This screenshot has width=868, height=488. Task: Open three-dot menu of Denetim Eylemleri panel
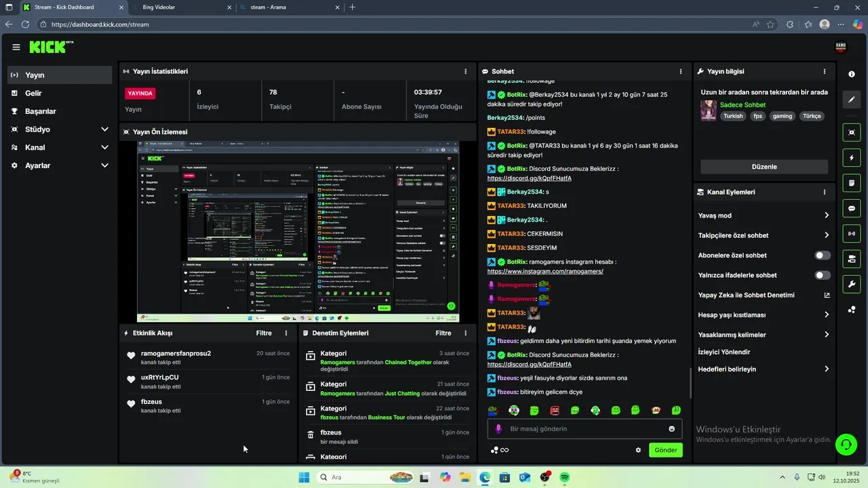coord(465,333)
